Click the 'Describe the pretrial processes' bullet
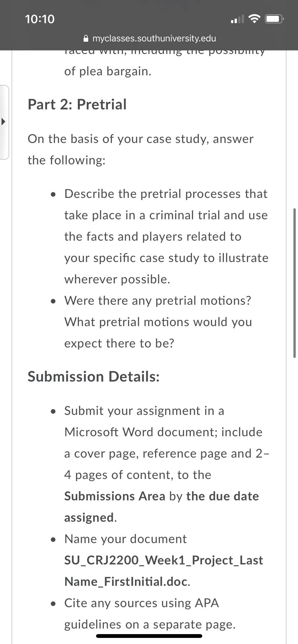The width and height of the screenshot is (298, 644). point(166,236)
